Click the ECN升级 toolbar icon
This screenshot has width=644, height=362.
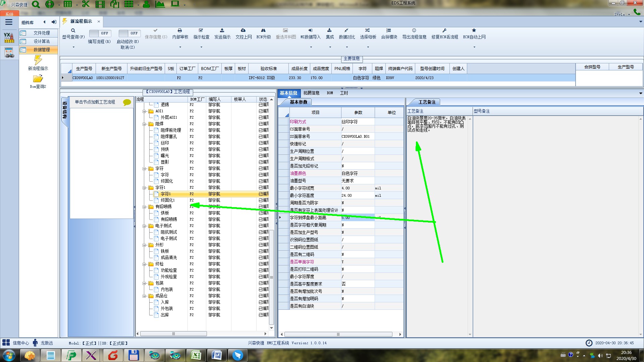point(263,31)
